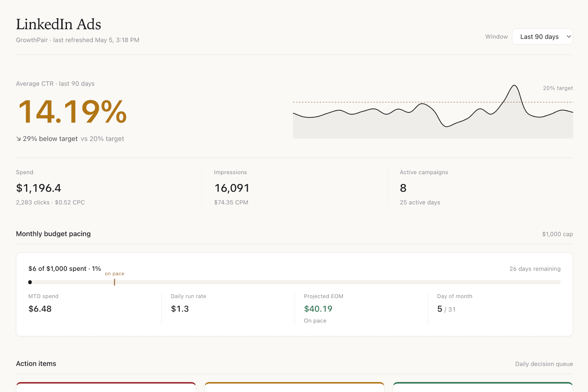Select the Impressions 16,091 metric

232,188
